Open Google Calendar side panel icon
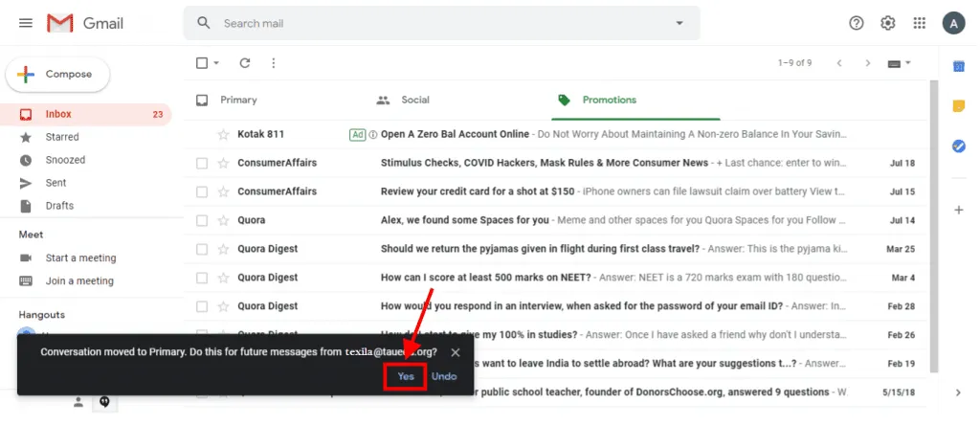980x426 pixels. (x=959, y=66)
